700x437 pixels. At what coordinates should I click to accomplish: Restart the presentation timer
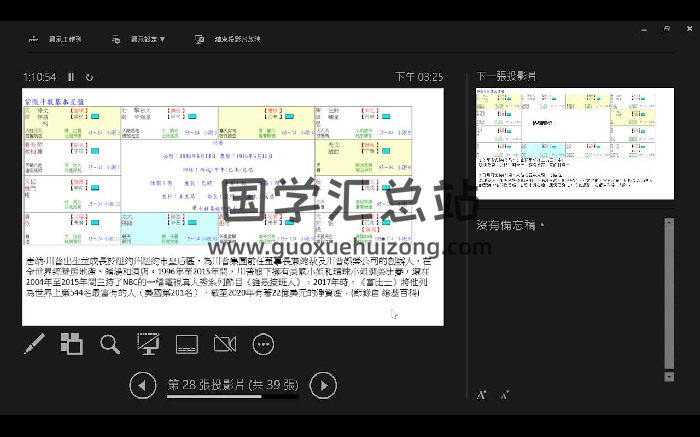[90, 77]
